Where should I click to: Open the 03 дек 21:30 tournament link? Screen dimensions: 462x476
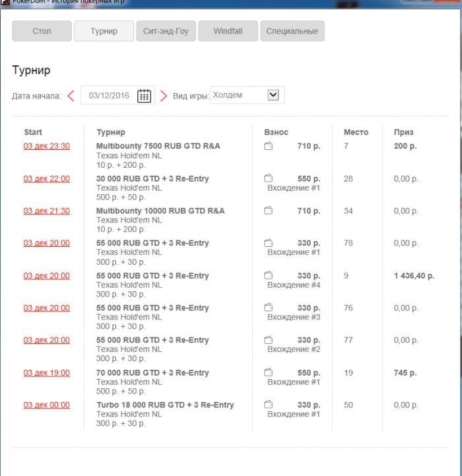pyautogui.click(x=47, y=211)
